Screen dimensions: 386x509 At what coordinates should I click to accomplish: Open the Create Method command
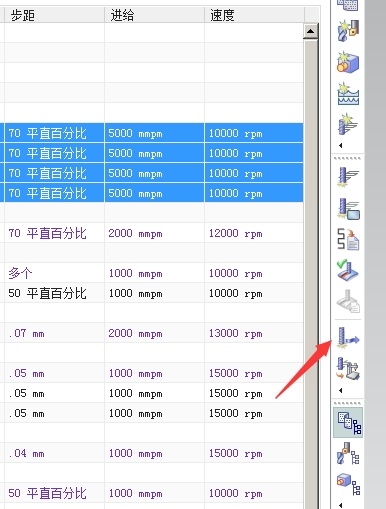[348, 94]
